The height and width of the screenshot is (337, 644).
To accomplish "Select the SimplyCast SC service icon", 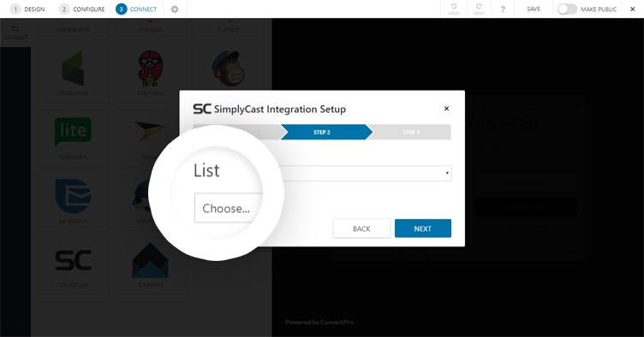I will click(73, 261).
